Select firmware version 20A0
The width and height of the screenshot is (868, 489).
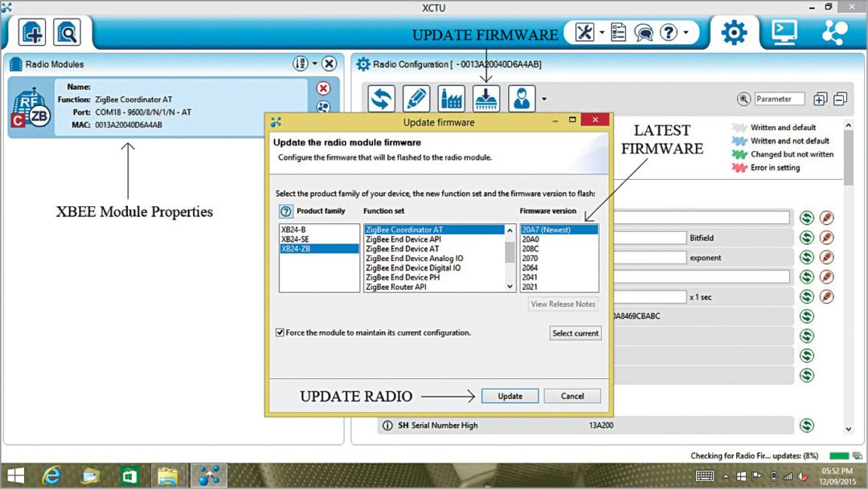pyautogui.click(x=530, y=239)
